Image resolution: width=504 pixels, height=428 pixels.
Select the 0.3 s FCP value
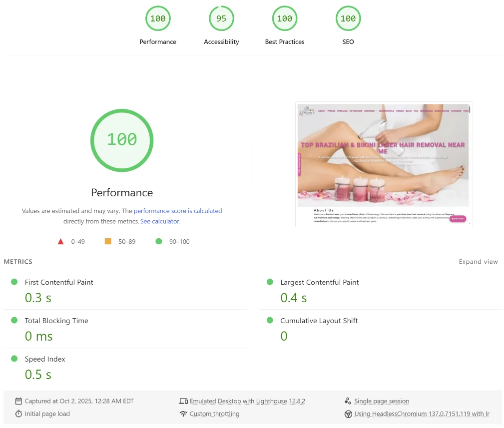pos(38,298)
